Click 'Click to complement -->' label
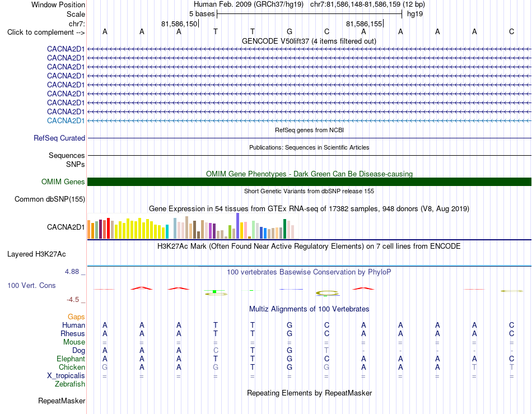 [x=46, y=32]
